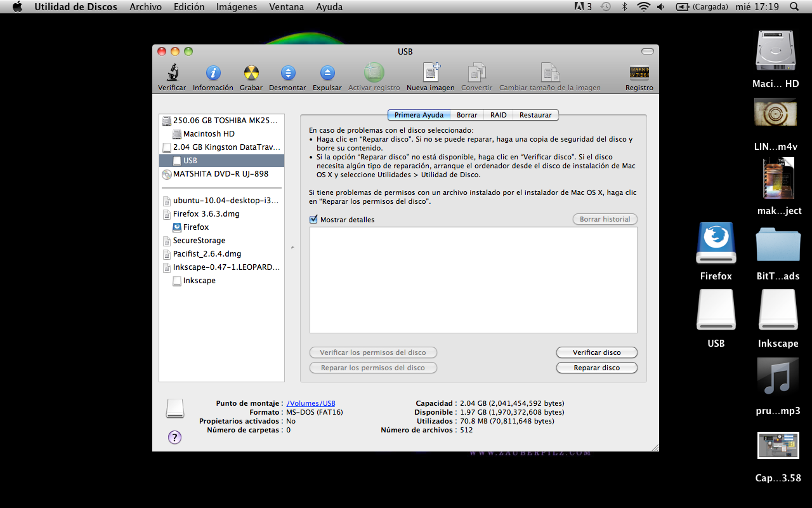812x508 pixels.
Task: Select the Macintosh HD volume
Action: click(221, 134)
